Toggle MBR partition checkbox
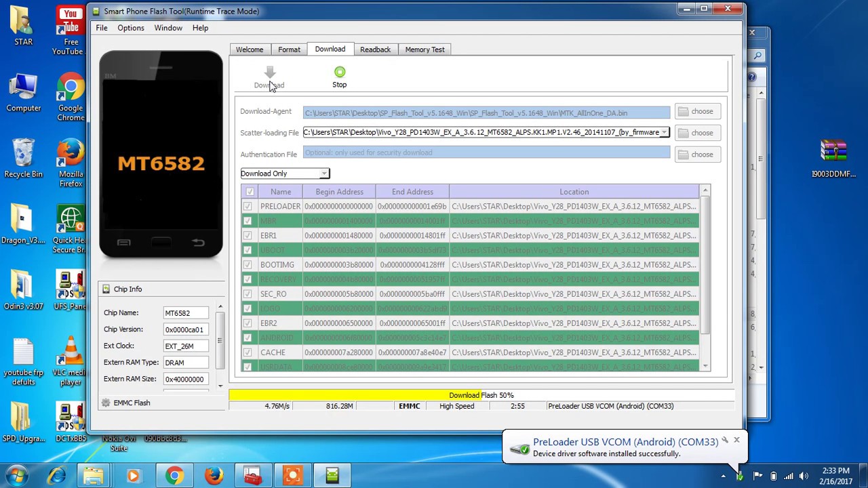 pos(248,221)
